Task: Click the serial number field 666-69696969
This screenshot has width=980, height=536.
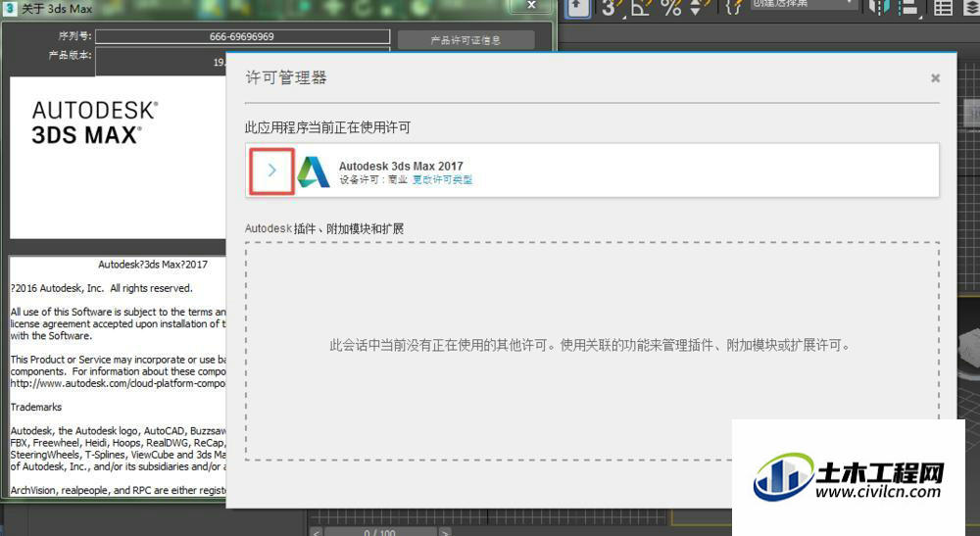Action: pyautogui.click(x=242, y=36)
